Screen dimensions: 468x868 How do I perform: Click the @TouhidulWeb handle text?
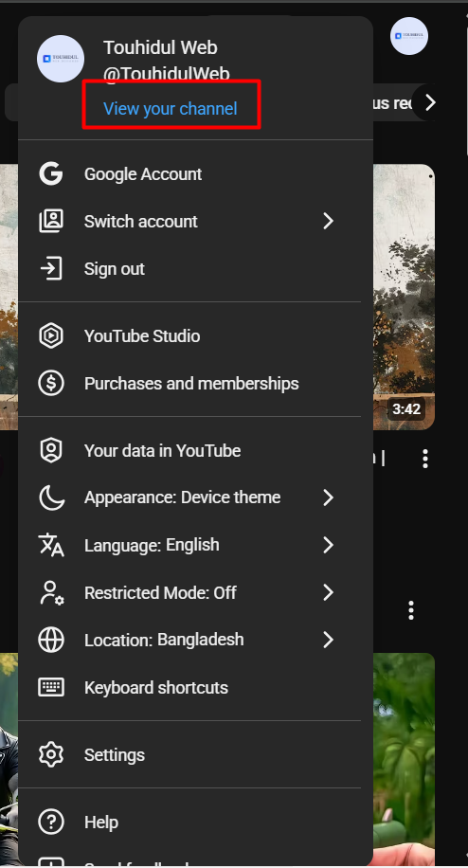coord(166,74)
